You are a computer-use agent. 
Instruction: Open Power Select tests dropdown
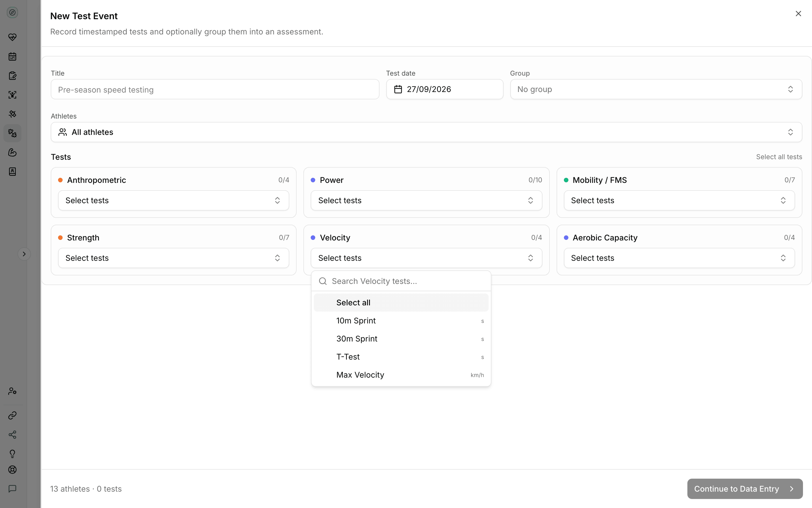[x=426, y=201]
